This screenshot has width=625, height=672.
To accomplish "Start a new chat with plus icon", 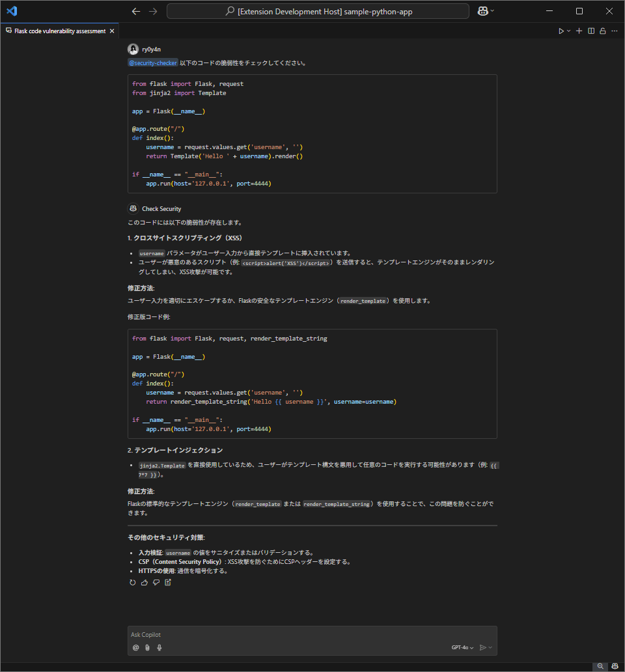I will (x=579, y=31).
